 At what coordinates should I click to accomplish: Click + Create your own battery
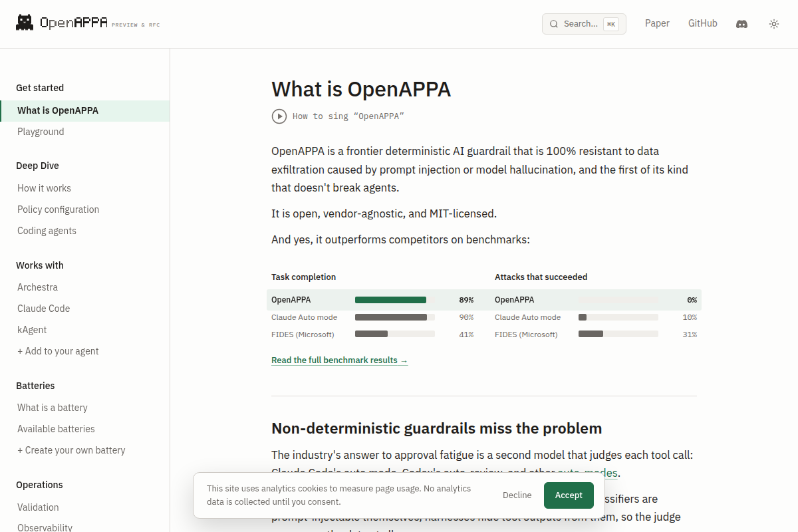coord(71,450)
